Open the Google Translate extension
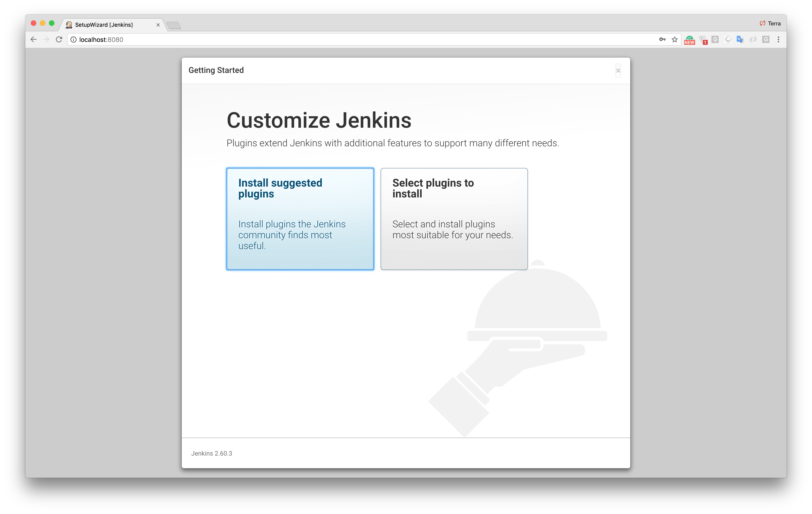 point(740,39)
